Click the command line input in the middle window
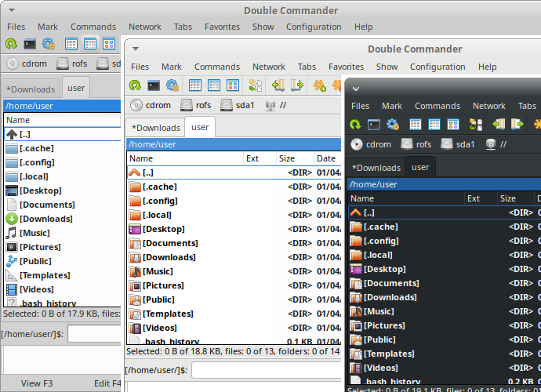Viewport: 541px width, 392px height. pos(267,370)
